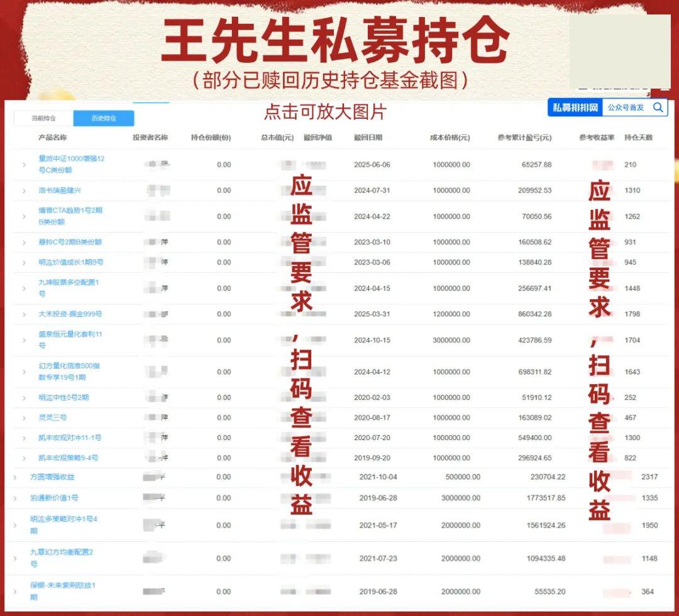Viewport: 679px width, 616px height.
Task: Click the profit value 1561924.26
Action: click(546, 525)
